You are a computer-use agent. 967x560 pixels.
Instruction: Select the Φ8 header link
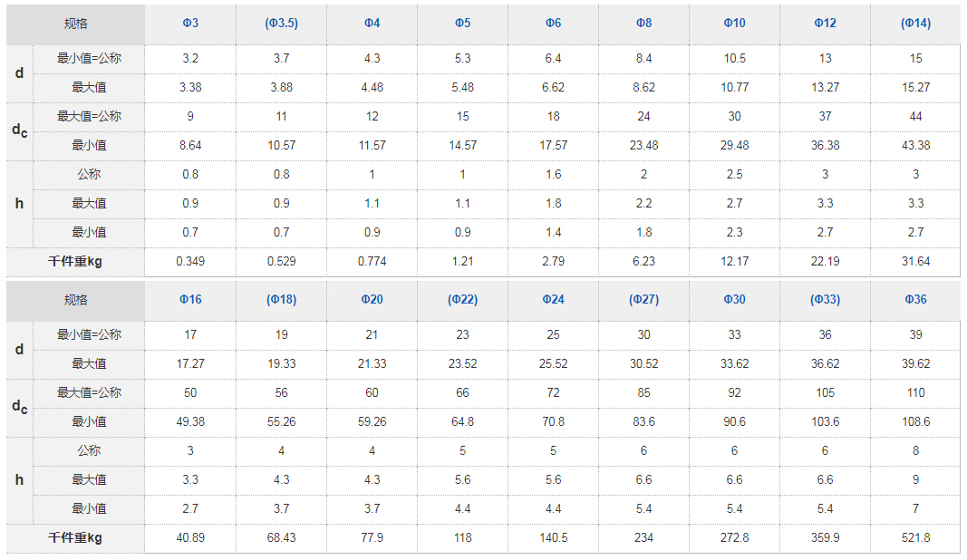pos(643,23)
